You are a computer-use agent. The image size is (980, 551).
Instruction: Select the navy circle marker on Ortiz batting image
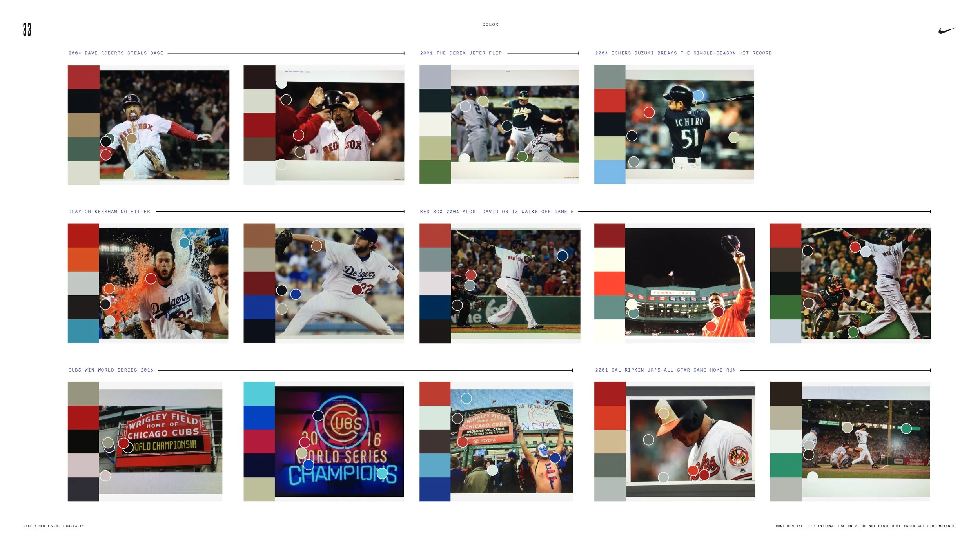point(563,256)
